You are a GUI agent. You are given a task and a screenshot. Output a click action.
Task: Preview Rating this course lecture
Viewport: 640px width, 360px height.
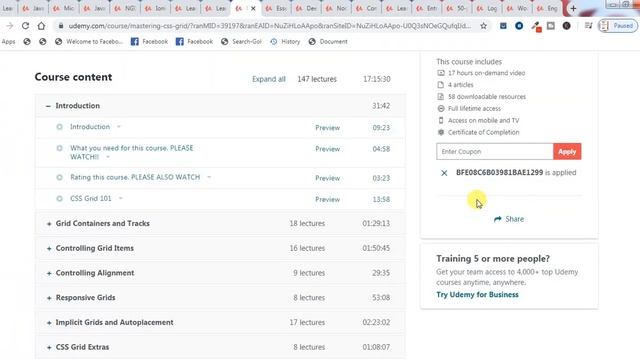327,178
